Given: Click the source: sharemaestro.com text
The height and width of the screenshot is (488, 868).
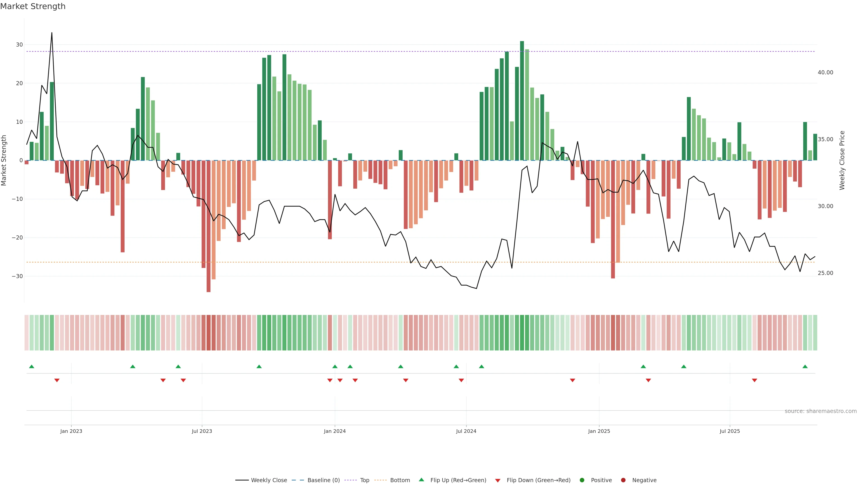Looking at the screenshot, I should tap(821, 411).
